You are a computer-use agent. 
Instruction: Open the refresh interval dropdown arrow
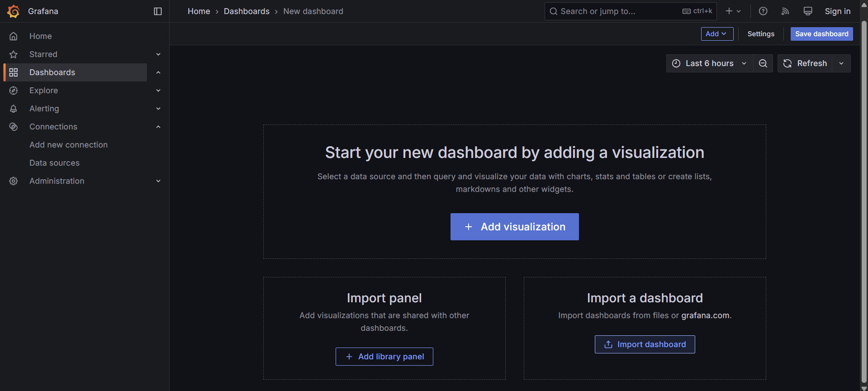coord(841,63)
